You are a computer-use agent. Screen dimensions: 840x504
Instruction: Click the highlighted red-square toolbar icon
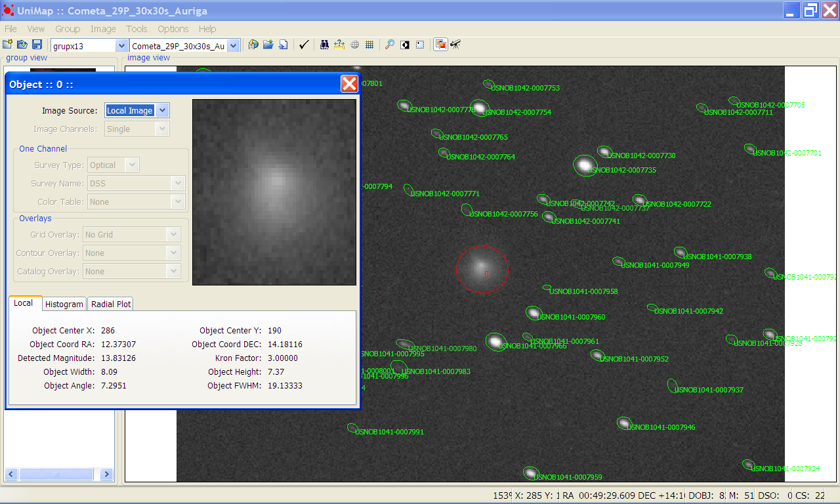pyautogui.click(x=440, y=45)
